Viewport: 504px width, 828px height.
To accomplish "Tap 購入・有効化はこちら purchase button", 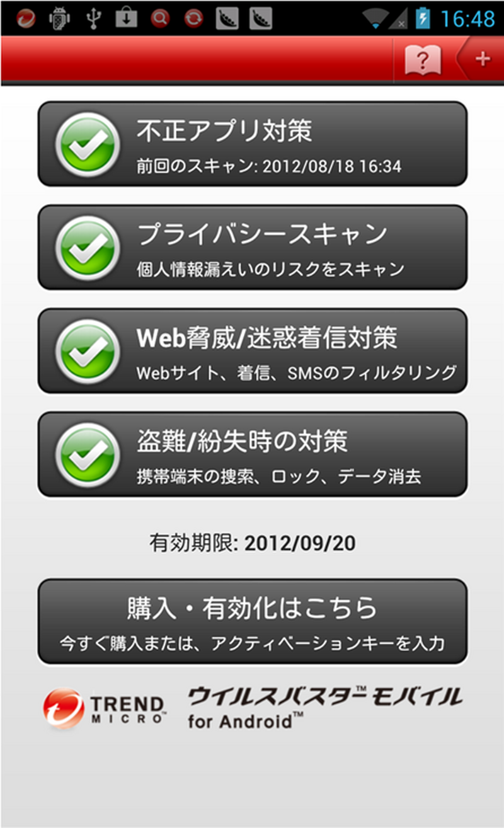I will (x=253, y=621).
